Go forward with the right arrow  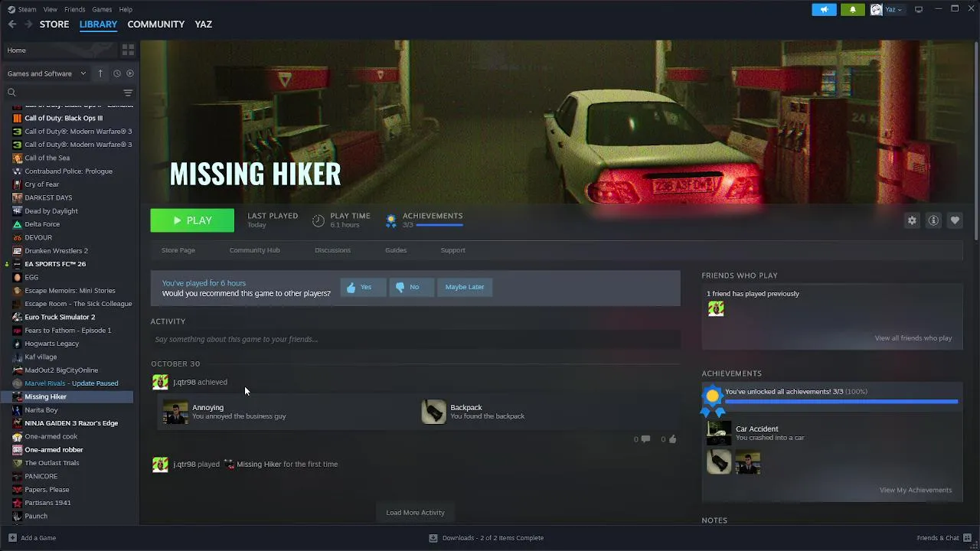pos(28,24)
